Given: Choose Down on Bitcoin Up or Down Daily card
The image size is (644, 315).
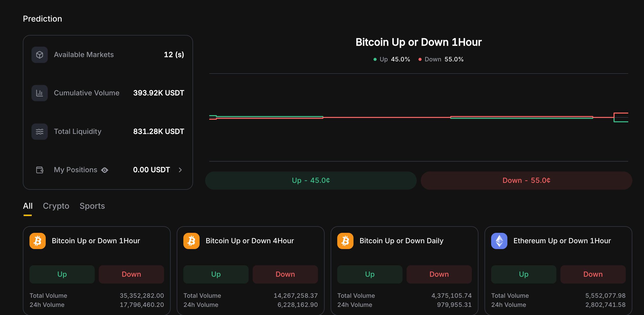Looking at the screenshot, I should [x=439, y=274].
